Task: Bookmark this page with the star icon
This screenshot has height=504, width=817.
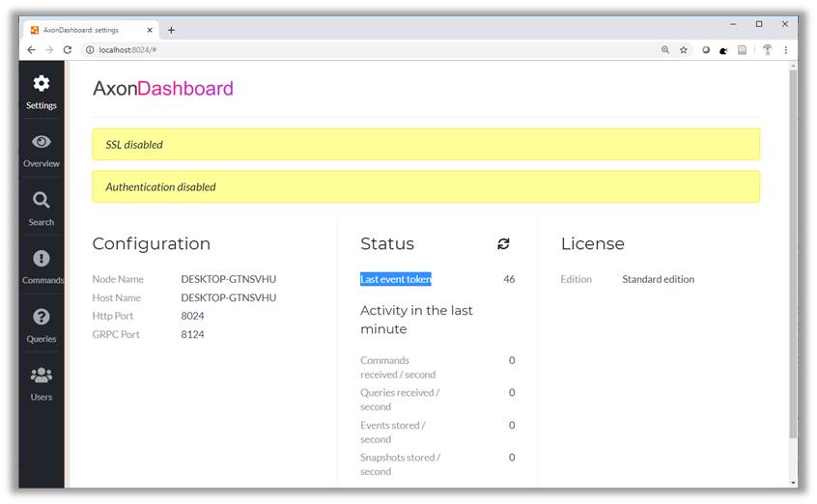Action: tap(684, 49)
